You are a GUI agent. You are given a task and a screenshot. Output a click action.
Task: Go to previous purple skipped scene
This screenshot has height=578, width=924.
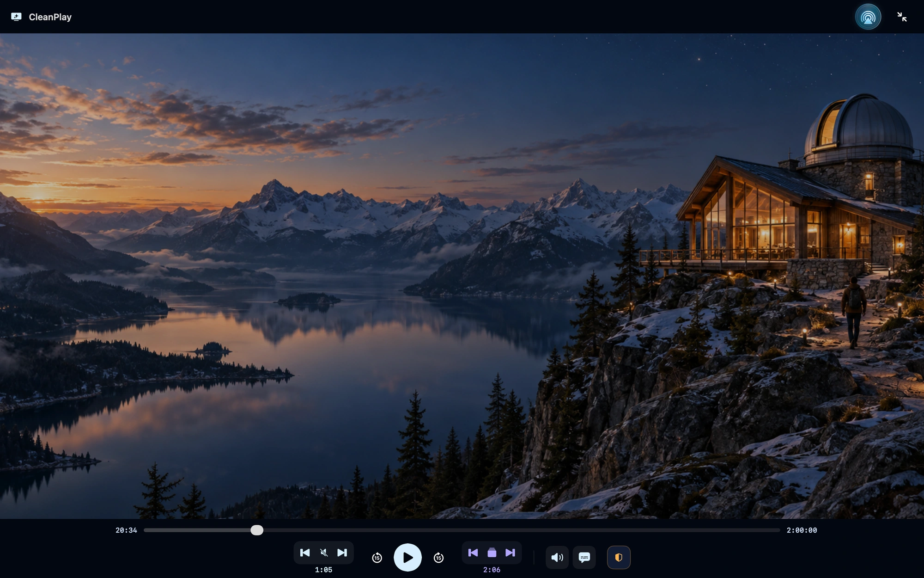(473, 553)
